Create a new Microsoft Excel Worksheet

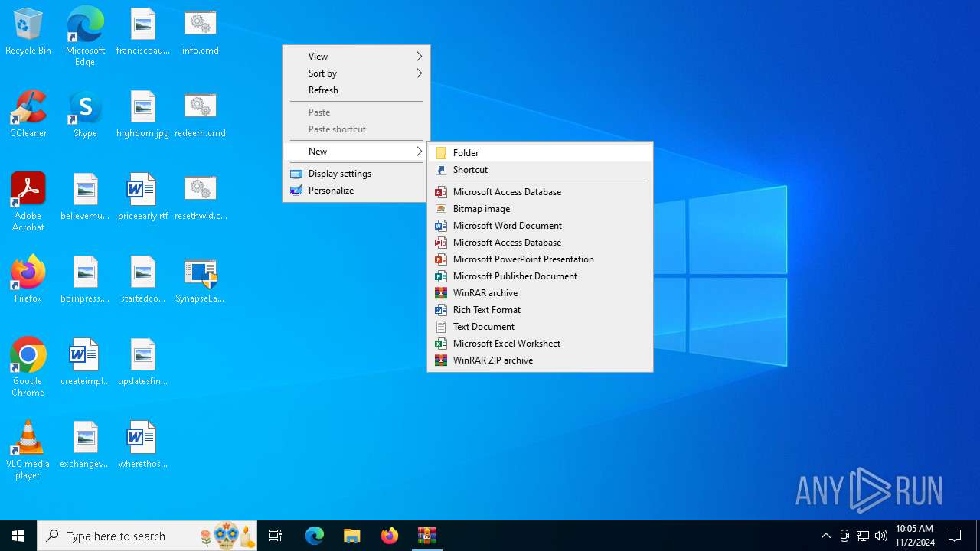point(540,344)
